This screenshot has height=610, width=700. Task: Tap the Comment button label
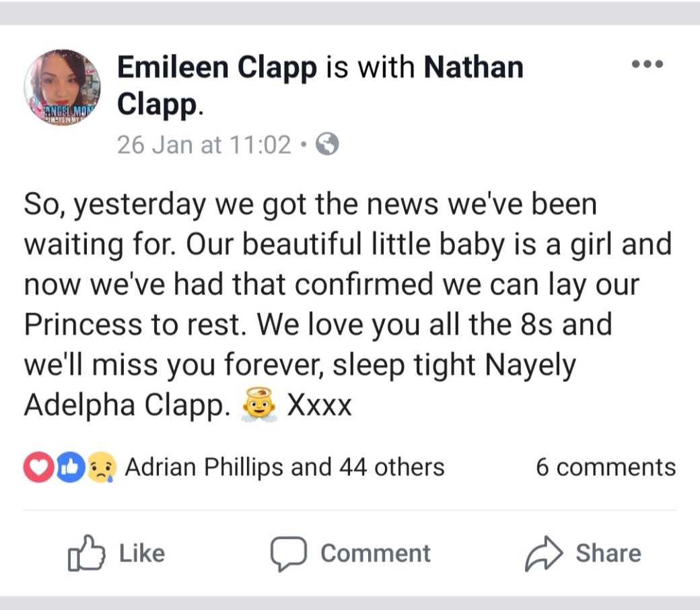(x=375, y=553)
